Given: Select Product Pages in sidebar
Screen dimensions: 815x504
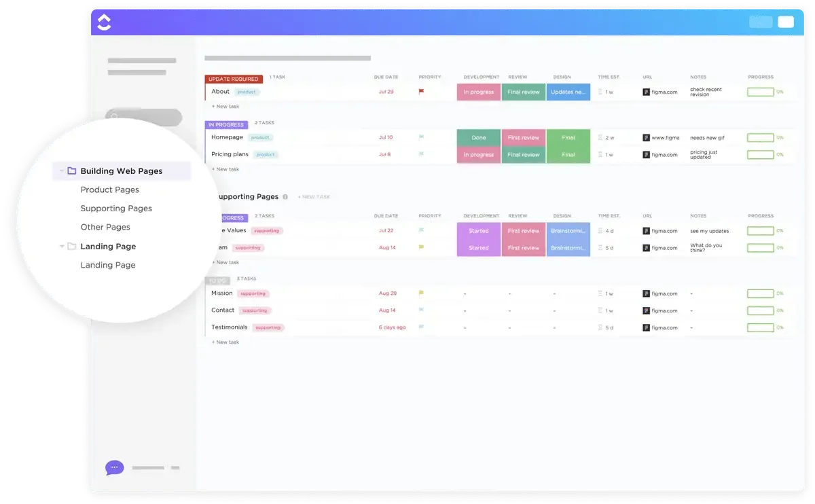Looking at the screenshot, I should coord(110,190).
